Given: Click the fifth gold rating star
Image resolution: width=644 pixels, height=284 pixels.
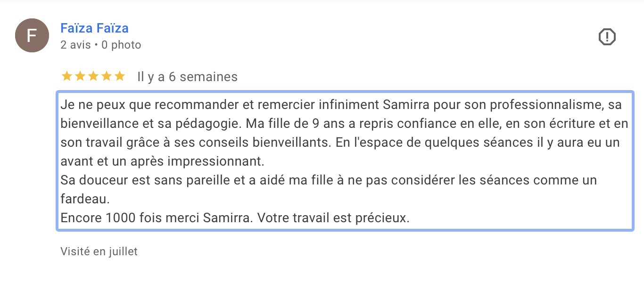Looking at the screenshot, I should tap(120, 76).
